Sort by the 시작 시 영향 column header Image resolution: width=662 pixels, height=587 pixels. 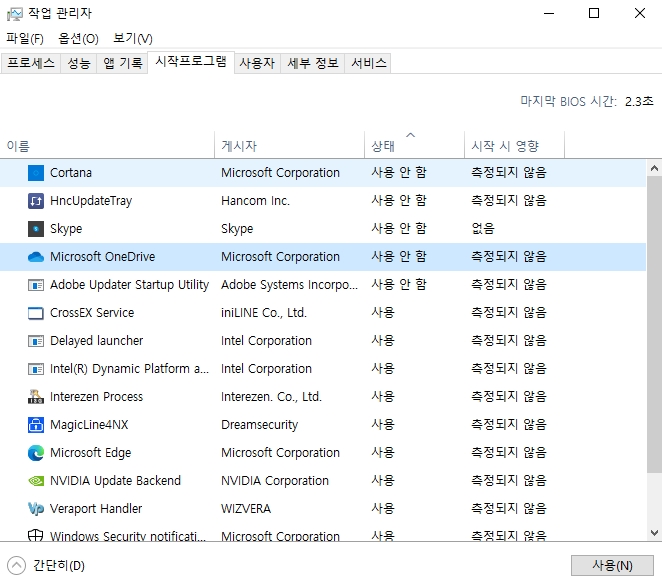[514, 146]
